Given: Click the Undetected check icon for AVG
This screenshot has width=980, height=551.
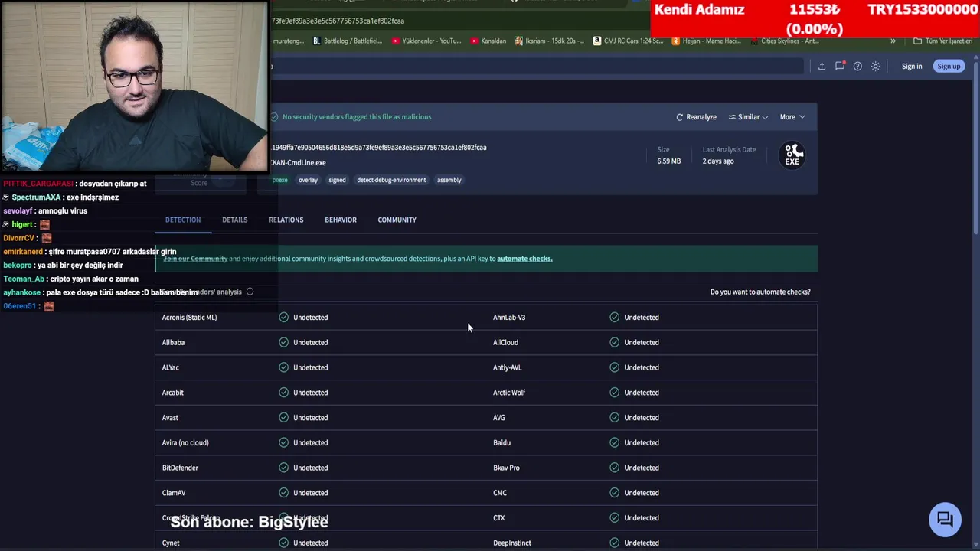Looking at the screenshot, I should (614, 418).
